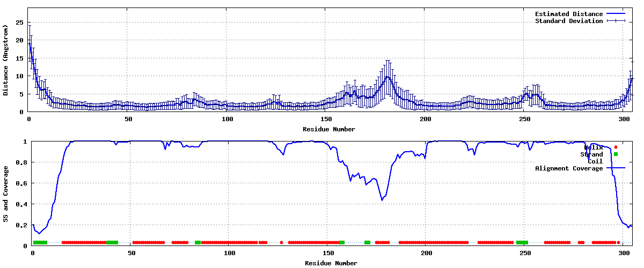Click the green Strand legend marker

pyautogui.click(x=616, y=154)
